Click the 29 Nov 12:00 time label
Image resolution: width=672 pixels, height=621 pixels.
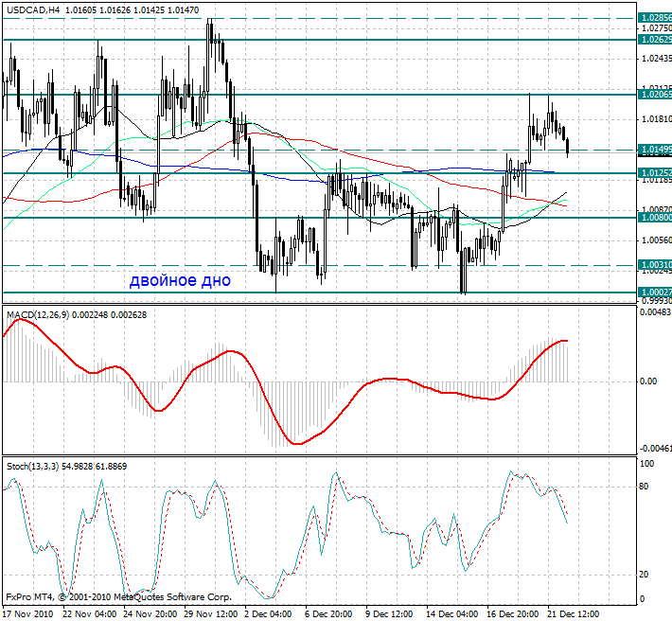click(x=211, y=614)
